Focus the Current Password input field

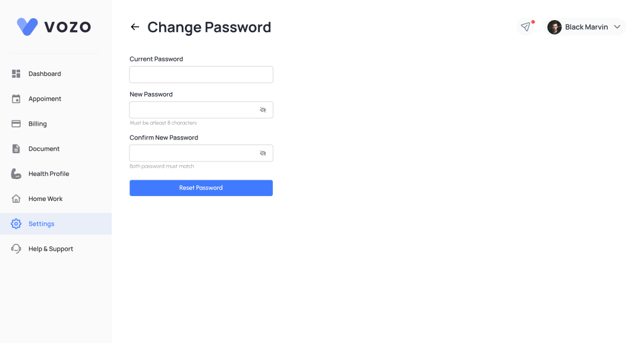[201, 75]
